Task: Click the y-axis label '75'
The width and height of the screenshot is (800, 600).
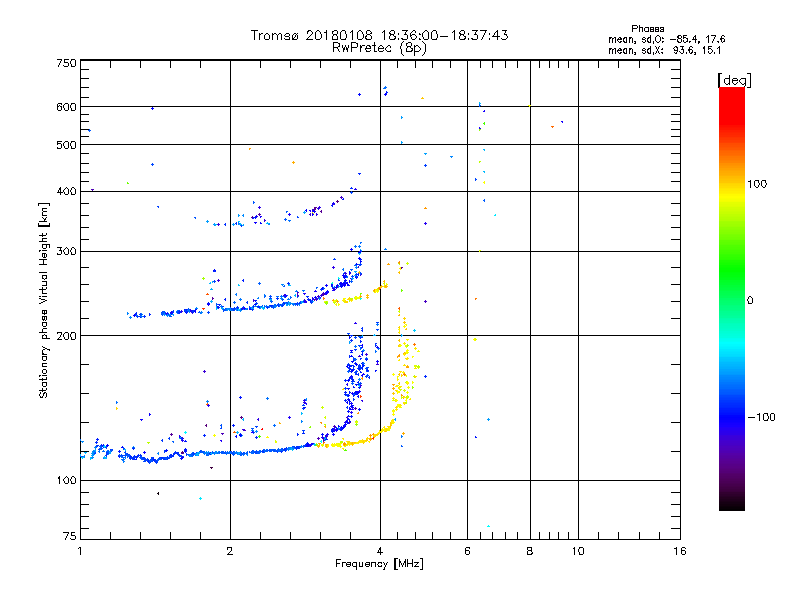Action: 70,536
